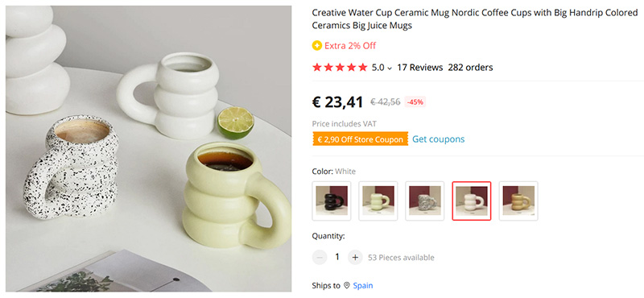Click the quantity number field

pyautogui.click(x=337, y=257)
